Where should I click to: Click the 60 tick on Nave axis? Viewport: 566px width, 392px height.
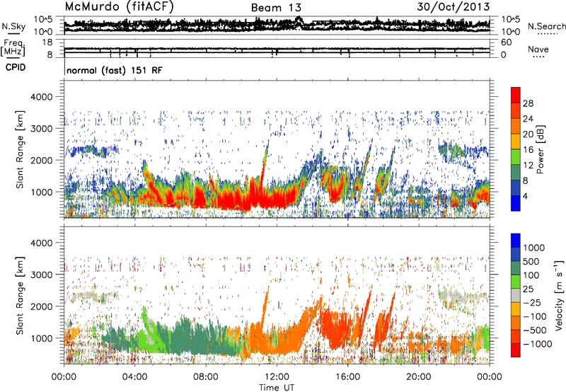coord(506,42)
